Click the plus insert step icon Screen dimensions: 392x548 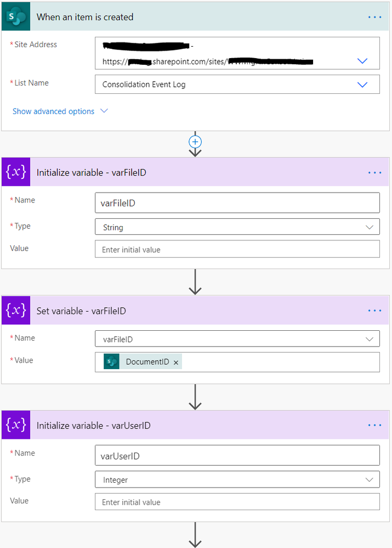click(195, 142)
